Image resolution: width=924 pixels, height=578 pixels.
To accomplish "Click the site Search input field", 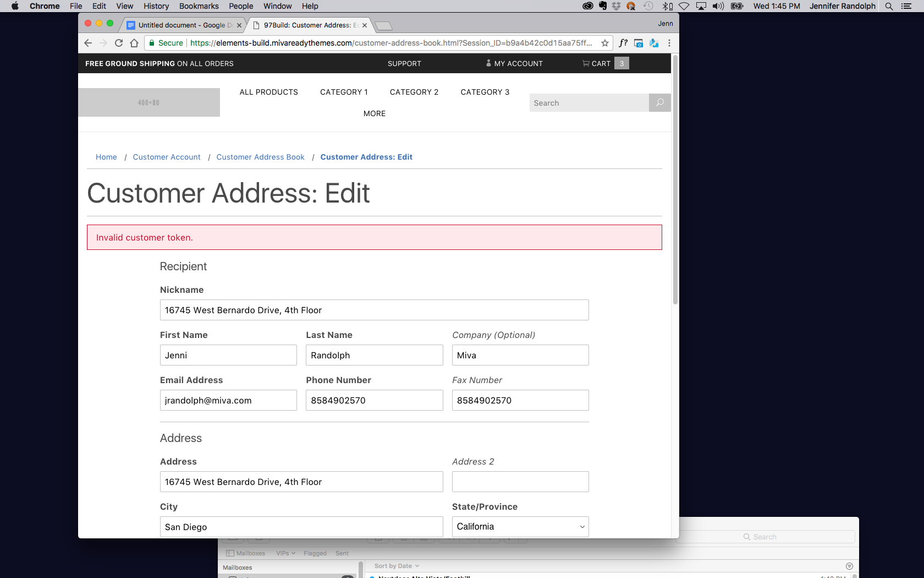I will click(589, 103).
